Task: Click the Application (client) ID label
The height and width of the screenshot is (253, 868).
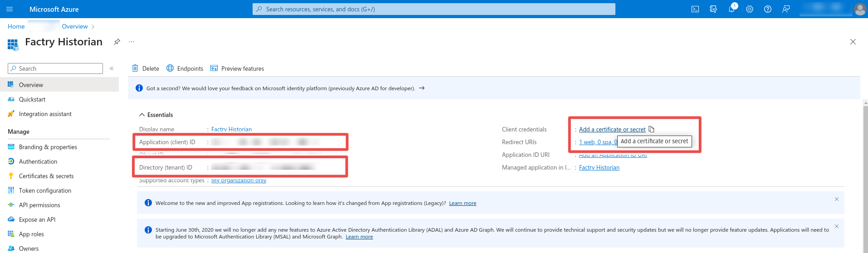Action: click(167, 142)
